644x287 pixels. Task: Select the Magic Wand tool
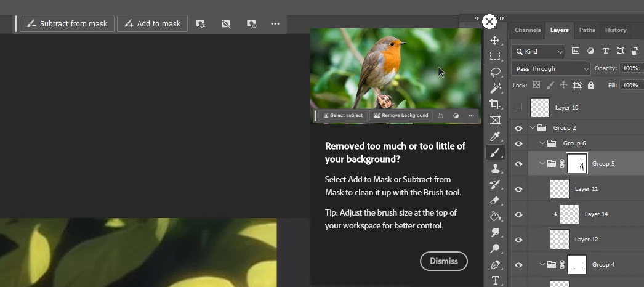pos(496,88)
